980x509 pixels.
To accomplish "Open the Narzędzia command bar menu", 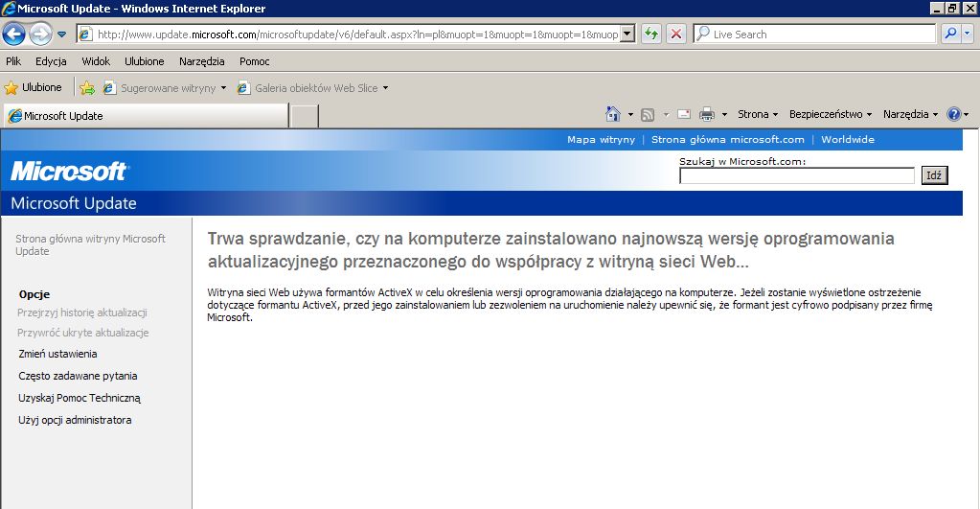I will tap(910, 114).
